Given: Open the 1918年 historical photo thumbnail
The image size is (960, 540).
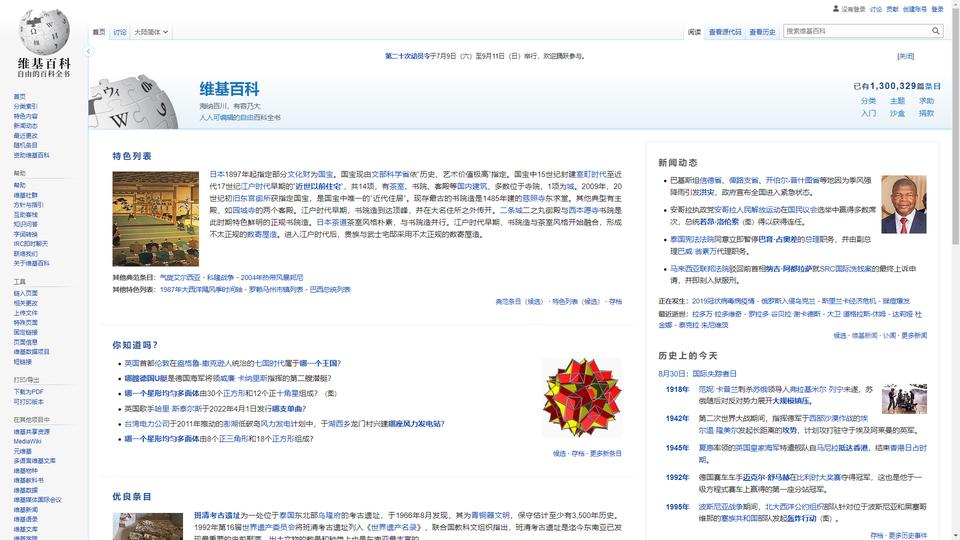Looking at the screenshot, I should coord(904,399).
